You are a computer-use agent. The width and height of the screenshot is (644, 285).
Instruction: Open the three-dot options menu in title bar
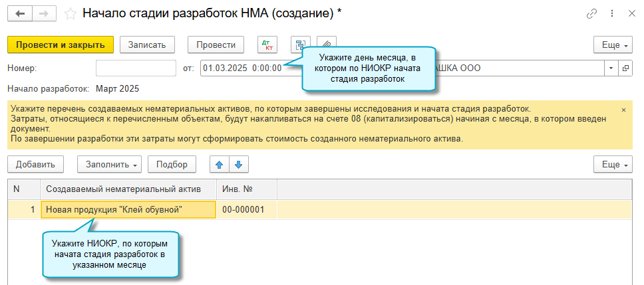point(612,13)
